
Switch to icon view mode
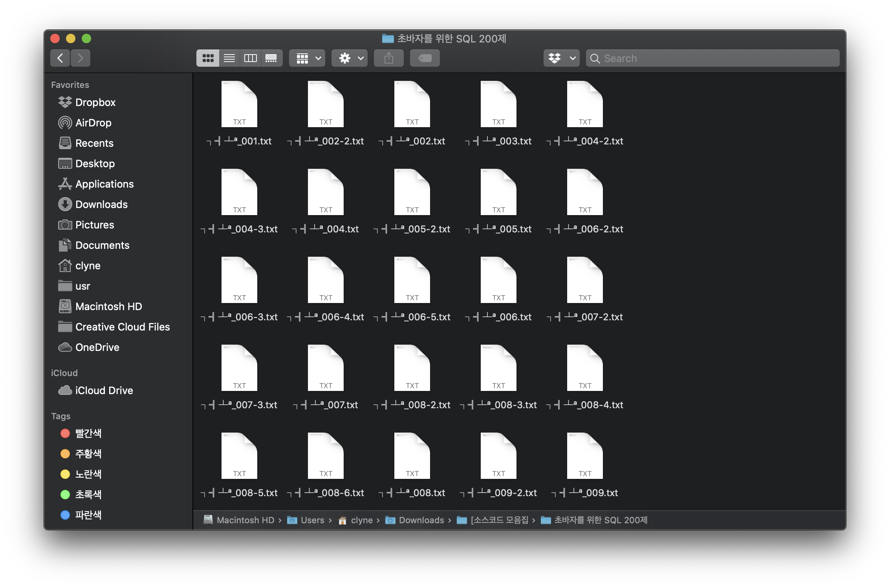pos(208,58)
